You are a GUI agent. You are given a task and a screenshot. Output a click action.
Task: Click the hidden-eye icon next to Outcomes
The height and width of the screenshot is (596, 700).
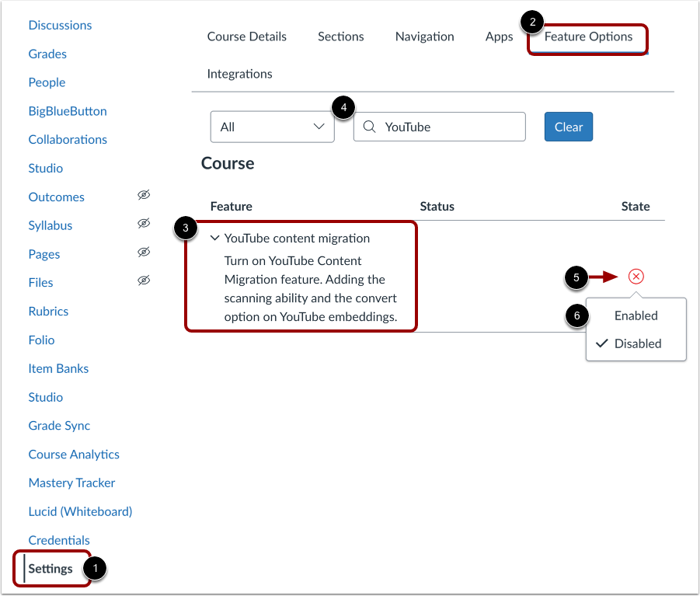point(144,195)
